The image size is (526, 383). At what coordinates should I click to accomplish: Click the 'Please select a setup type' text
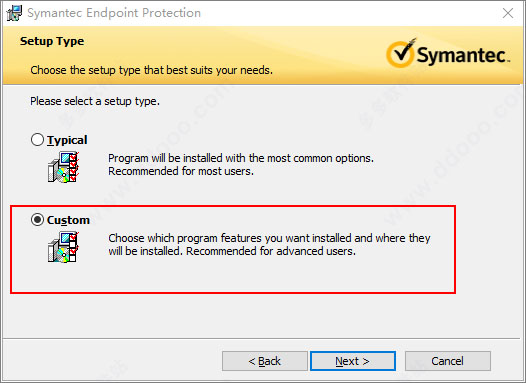click(x=95, y=101)
